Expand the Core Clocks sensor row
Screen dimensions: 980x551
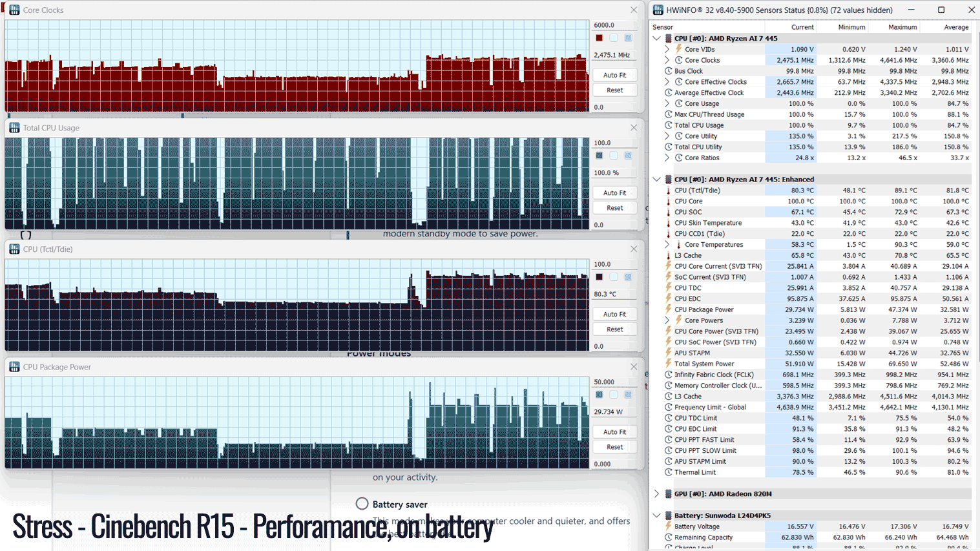[667, 60]
